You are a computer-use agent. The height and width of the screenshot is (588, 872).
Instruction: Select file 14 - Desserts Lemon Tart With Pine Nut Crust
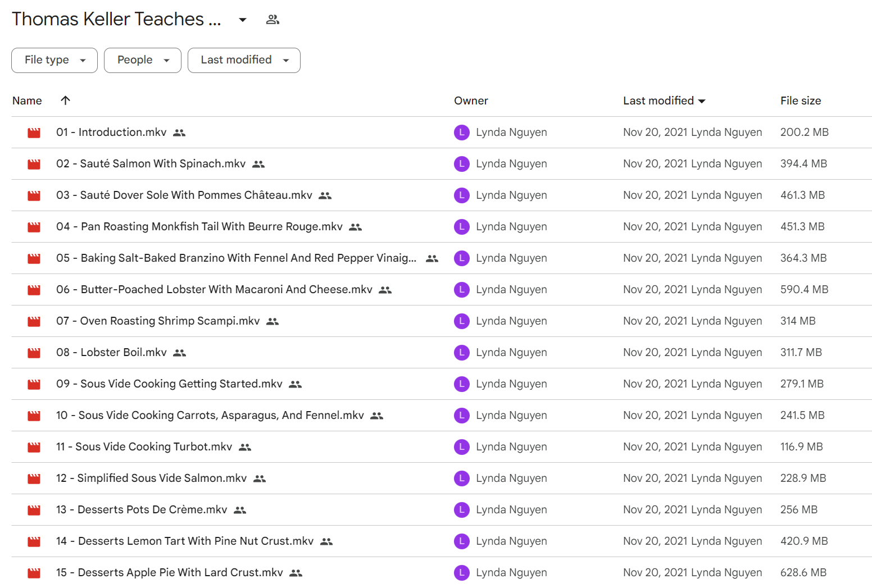click(185, 541)
